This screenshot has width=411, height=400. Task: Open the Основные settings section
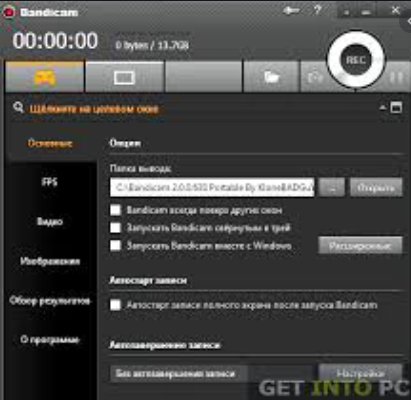(x=50, y=143)
